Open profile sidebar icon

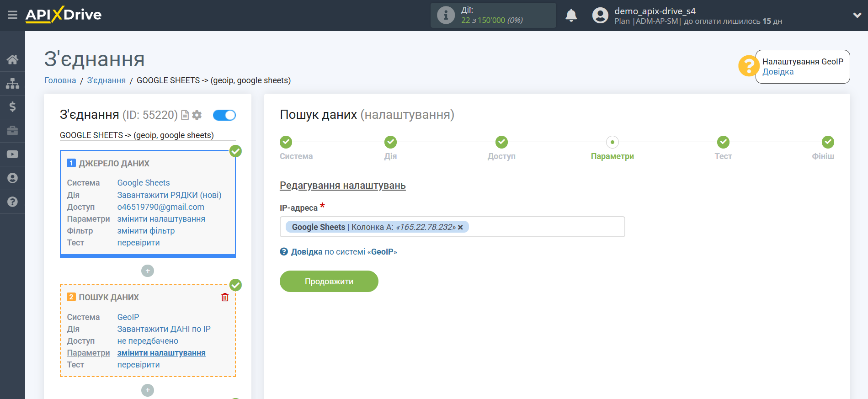[12, 178]
